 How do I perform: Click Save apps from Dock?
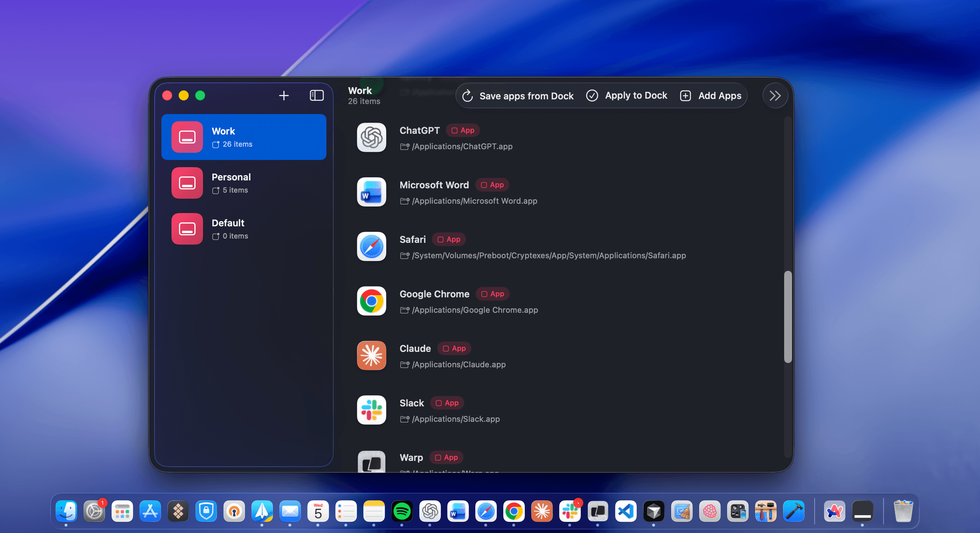(x=518, y=95)
